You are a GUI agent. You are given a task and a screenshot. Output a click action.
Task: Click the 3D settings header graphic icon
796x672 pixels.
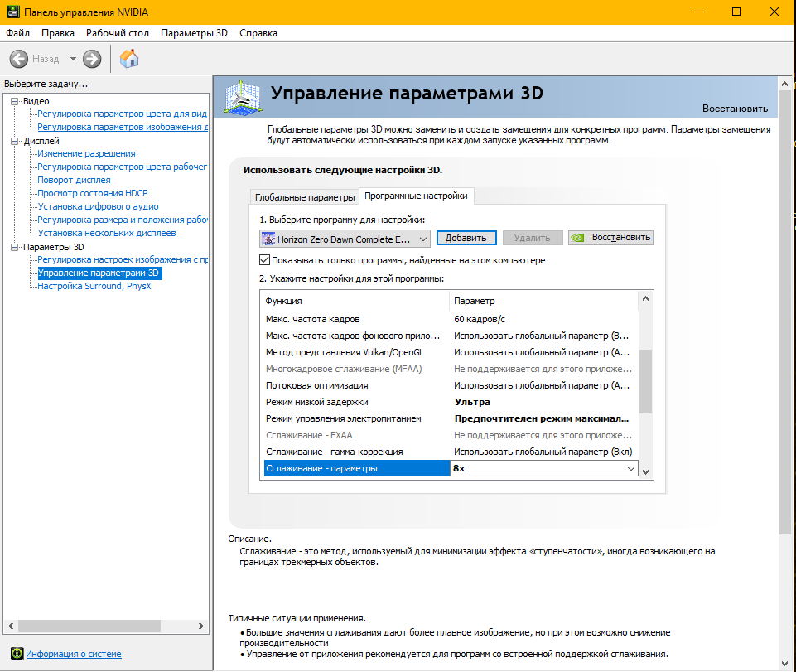pos(244,97)
